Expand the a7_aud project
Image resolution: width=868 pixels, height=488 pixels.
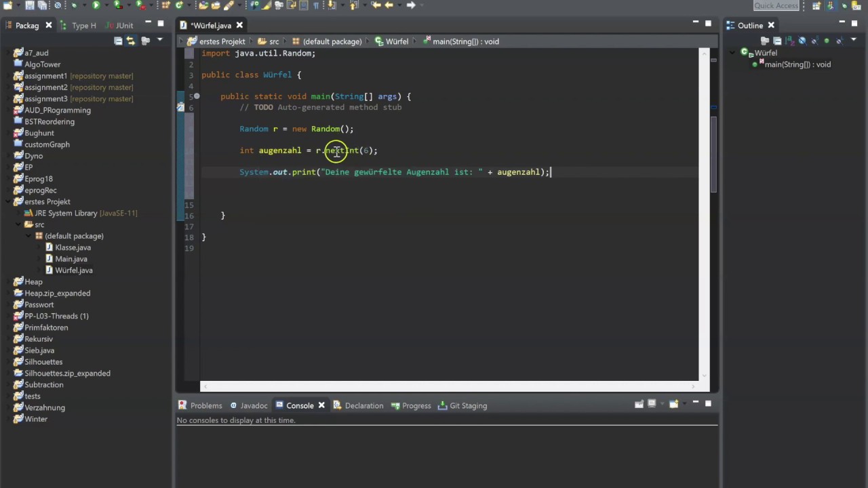click(x=8, y=53)
